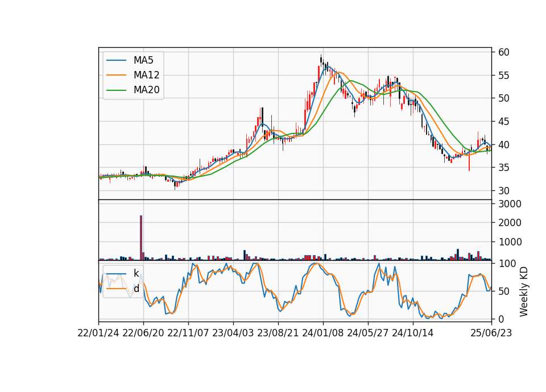The height and width of the screenshot is (392, 546).
Task: Click price axis value 30
Action: (x=504, y=191)
